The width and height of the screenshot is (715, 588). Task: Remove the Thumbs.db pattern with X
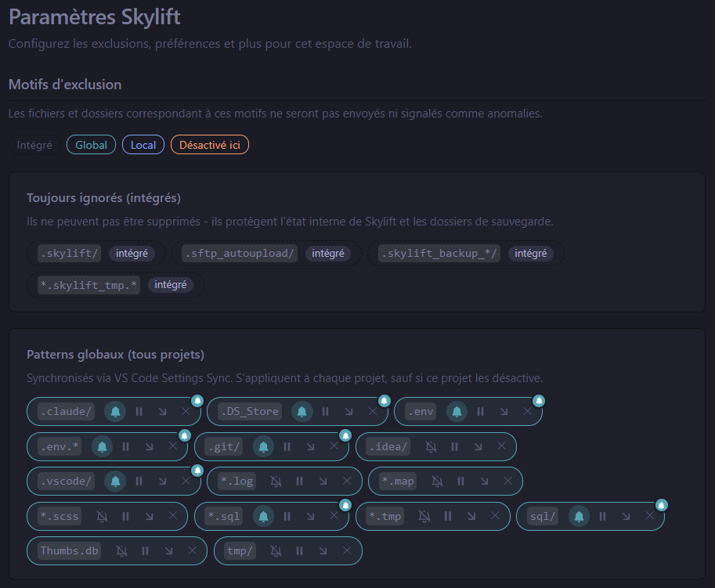193,550
